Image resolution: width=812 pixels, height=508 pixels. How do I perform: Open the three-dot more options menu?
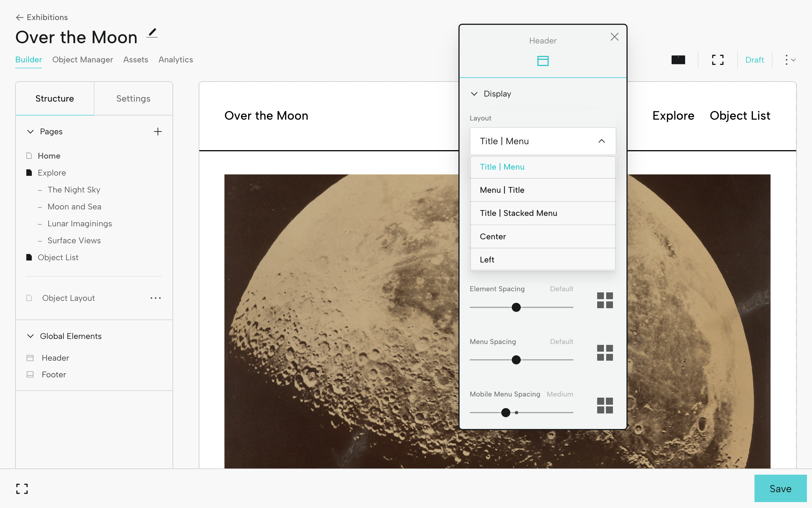coord(790,60)
